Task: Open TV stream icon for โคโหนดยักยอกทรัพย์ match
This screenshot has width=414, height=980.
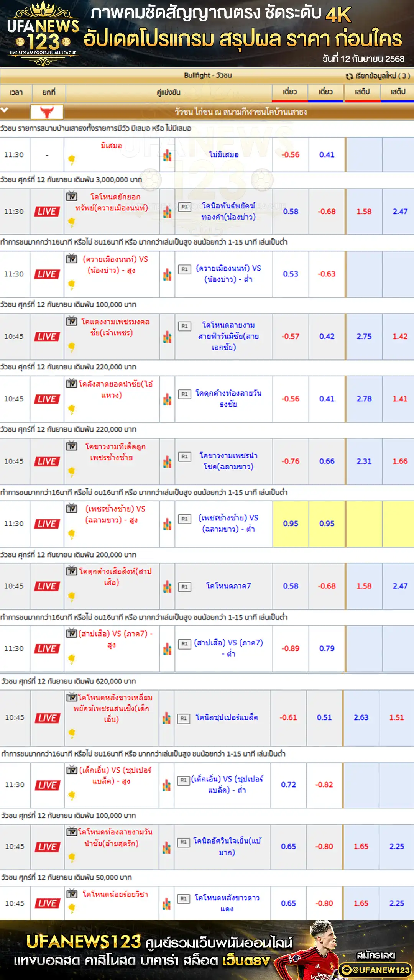Action: point(72,197)
